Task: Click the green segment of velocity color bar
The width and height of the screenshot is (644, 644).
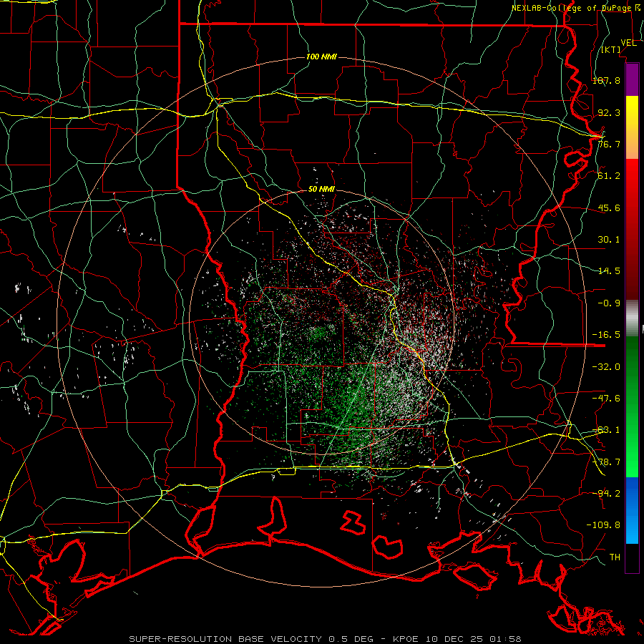Action: click(x=632, y=406)
